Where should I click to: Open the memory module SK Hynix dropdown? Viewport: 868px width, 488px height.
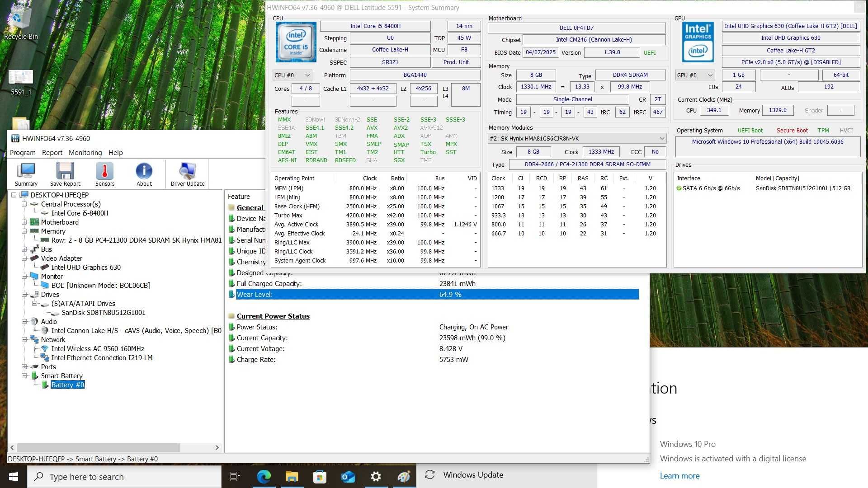point(577,139)
